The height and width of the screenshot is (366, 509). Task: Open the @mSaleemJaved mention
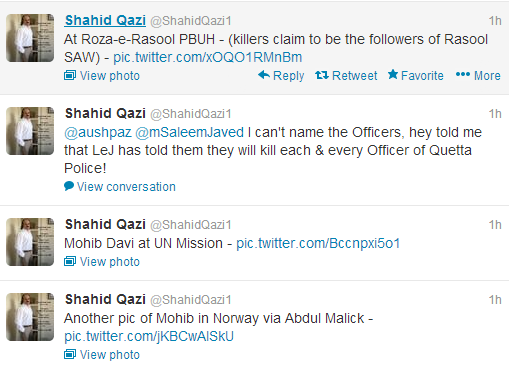click(x=190, y=132)
